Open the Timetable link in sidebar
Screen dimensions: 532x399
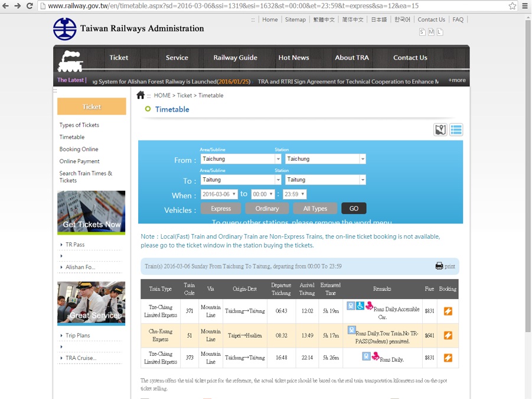72,137
